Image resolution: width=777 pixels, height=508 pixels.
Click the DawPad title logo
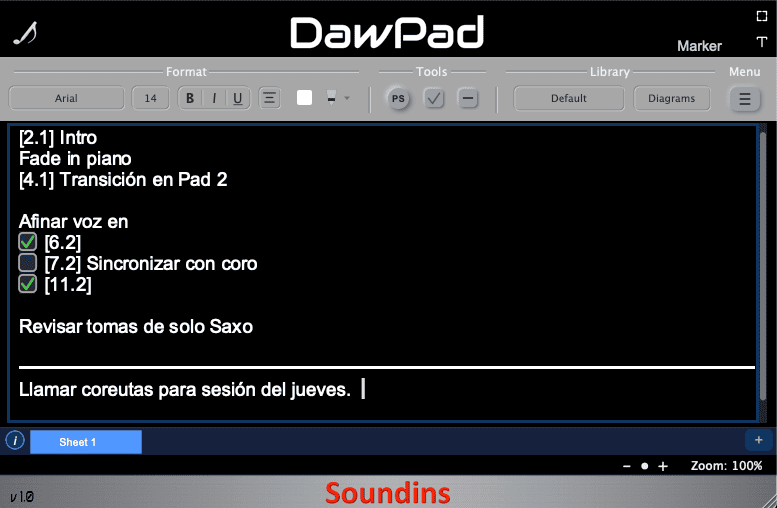387,33
